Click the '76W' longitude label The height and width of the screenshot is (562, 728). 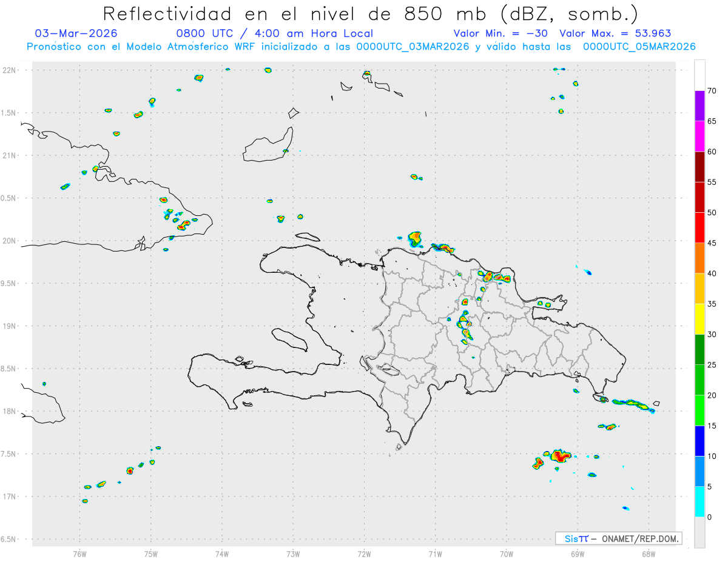(79, 553)
